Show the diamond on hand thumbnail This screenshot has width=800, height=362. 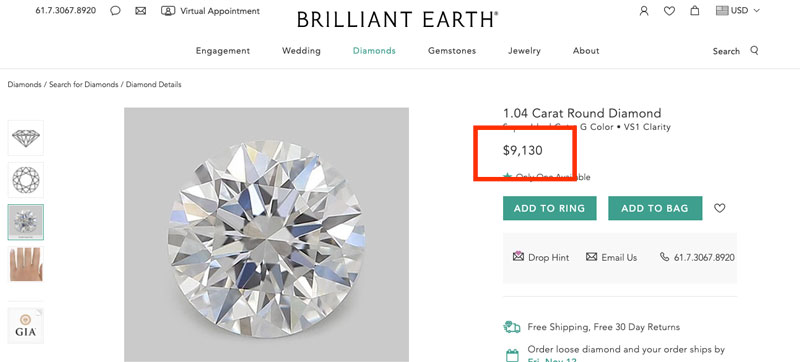(26, 264)
